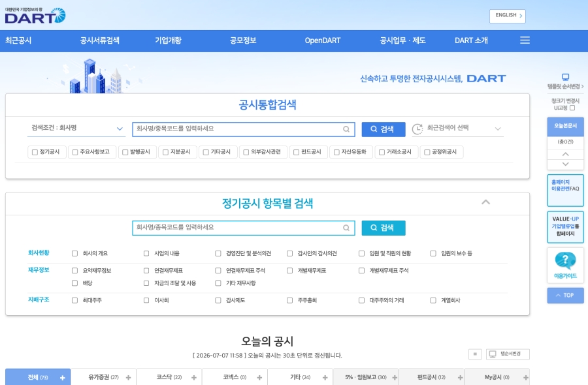Open the DART 소개 menu

click(x=471, y=40)
